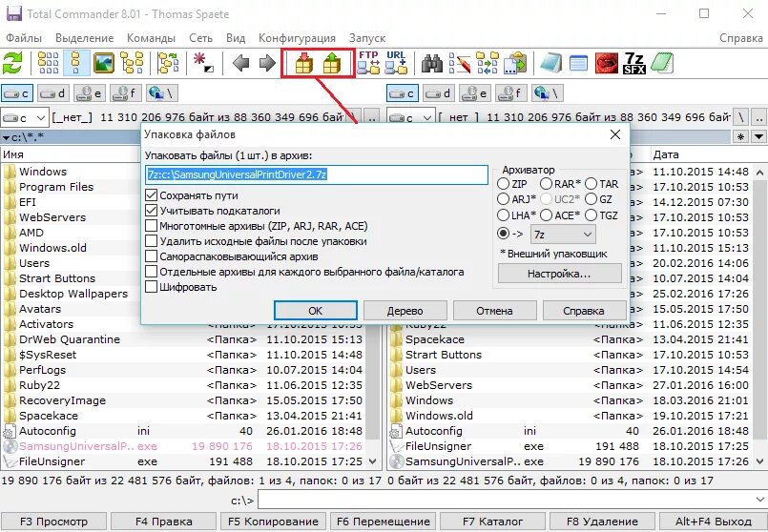The height and width of the screenshot is (532, 768).
Task: Go forward with the right arrow icon
Action: click(x=267, y=63)
